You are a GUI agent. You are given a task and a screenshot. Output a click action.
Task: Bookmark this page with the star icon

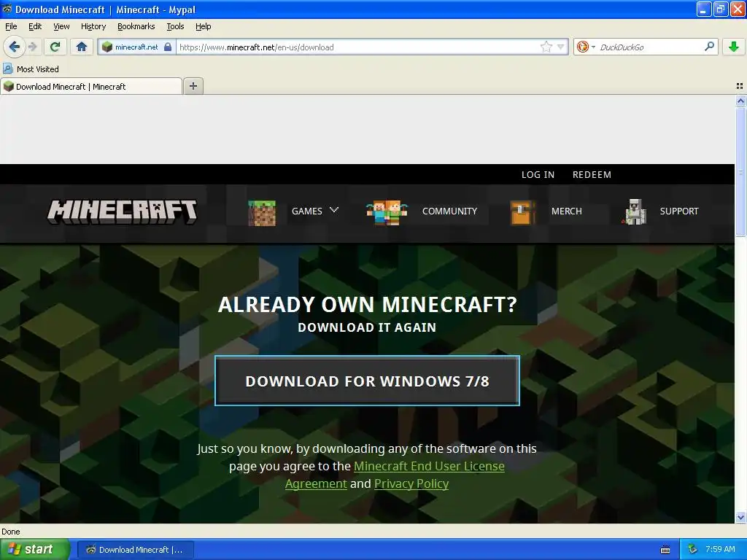click(x=546, y=47)
